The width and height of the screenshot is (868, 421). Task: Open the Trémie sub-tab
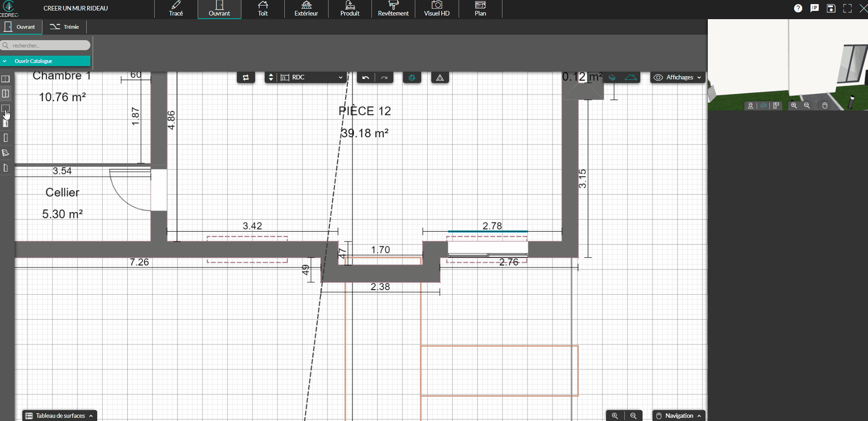tap(65, 27)
